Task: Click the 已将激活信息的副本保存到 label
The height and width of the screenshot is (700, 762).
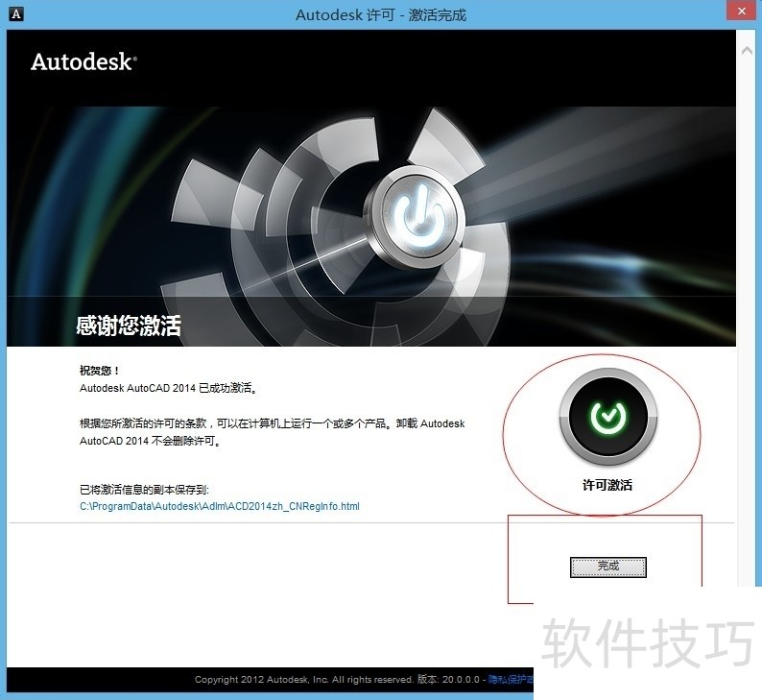Action: 144,490
